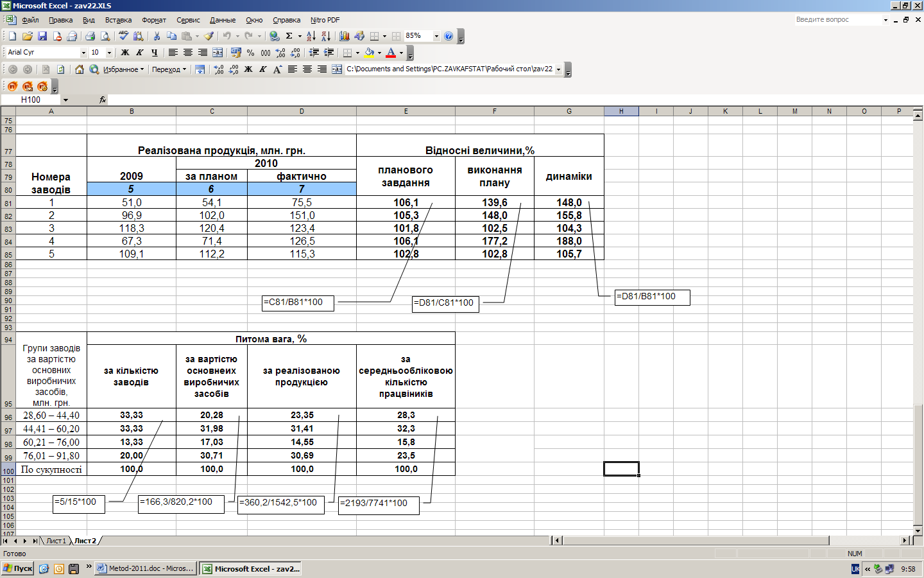
Task: Apply currency format
Action: (235, 53)
